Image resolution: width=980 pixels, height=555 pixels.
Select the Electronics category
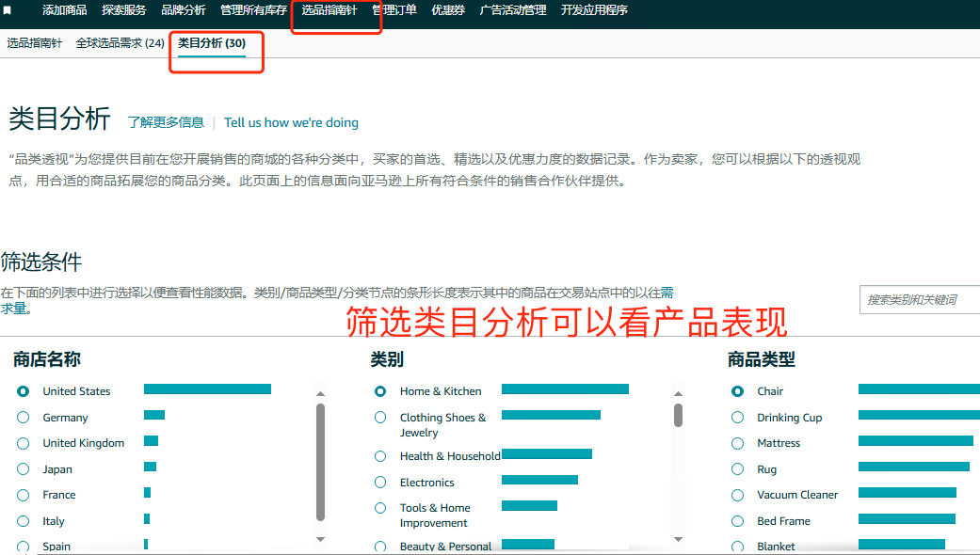click(x=380, y=482)
